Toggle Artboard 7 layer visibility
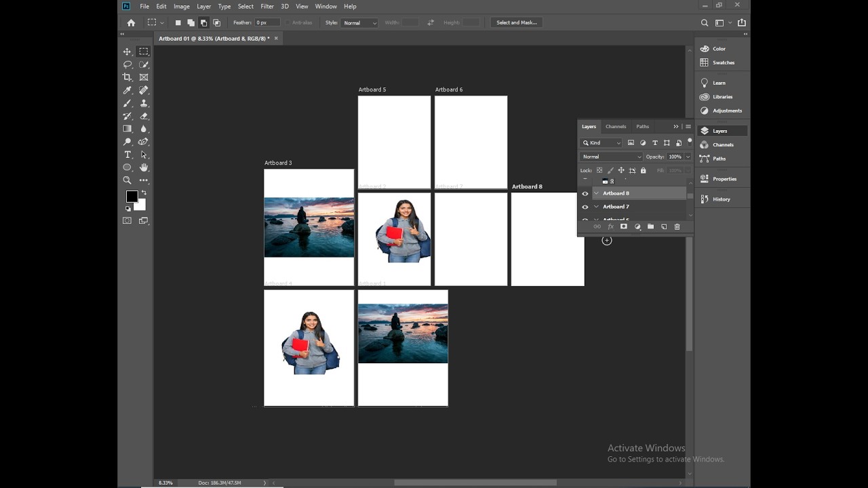The image size is (868, 488). pos(585,207)
